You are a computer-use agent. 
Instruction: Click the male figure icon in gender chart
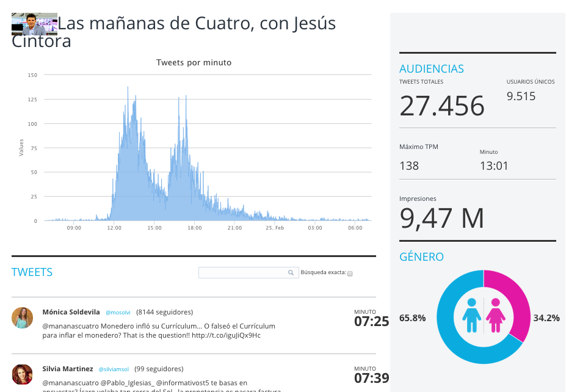pyautogui.click(x=471, y=315)
